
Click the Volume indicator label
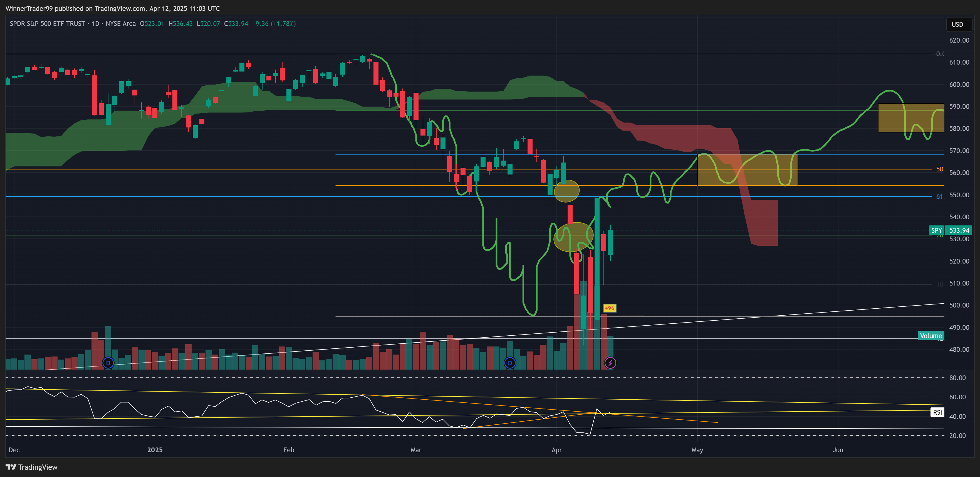tap(931, 336)
